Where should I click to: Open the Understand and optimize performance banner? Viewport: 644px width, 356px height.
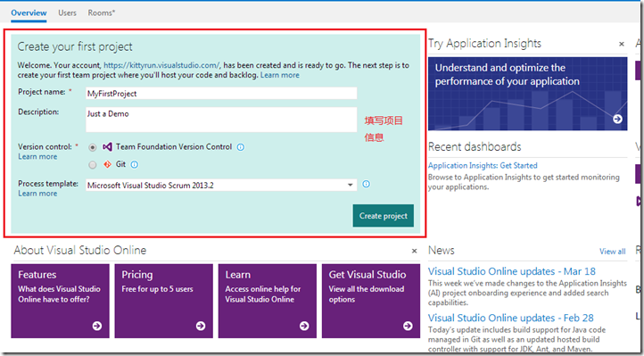527,94
